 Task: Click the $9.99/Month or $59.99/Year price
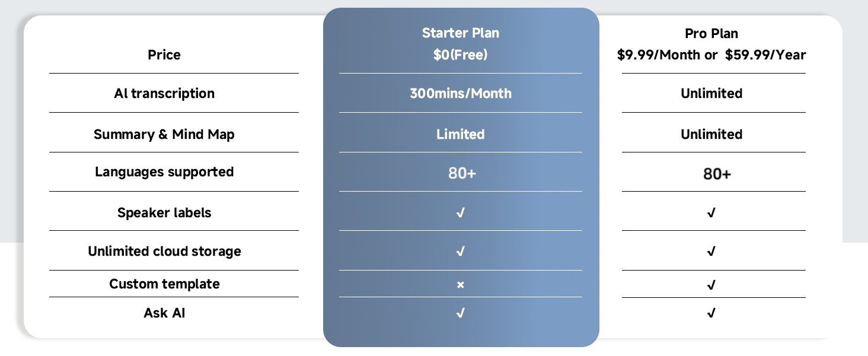[711, 55]
